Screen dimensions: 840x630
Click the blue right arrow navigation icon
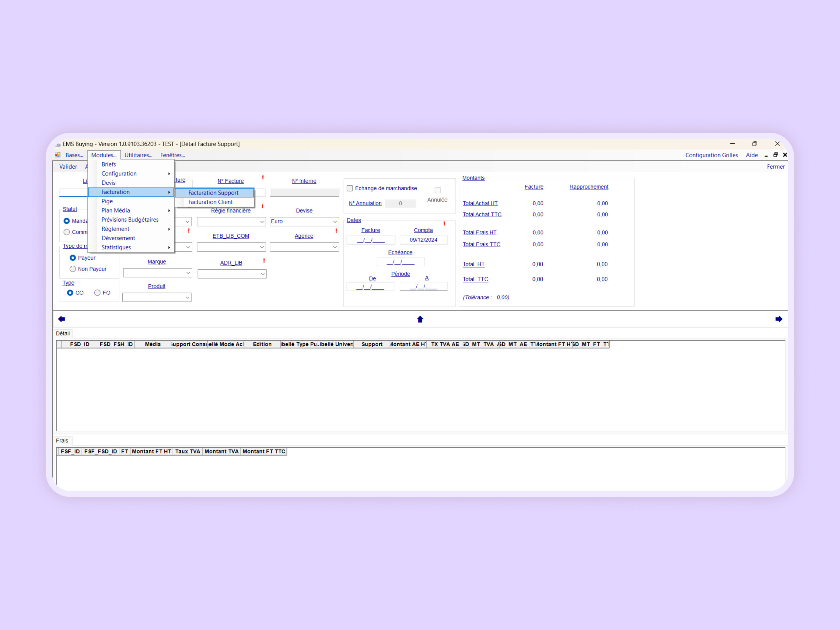(x=779, y=319)
